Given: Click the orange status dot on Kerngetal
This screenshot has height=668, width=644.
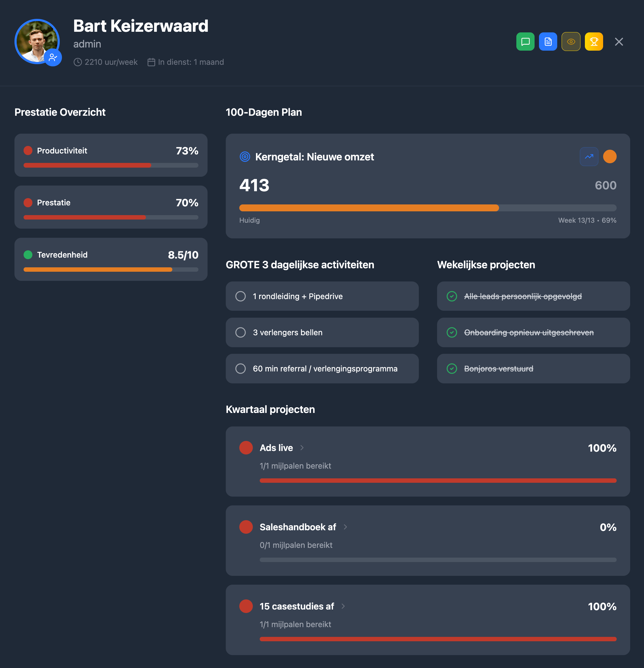Looking at the screenshot, I should pyautogui.click(x=610, y=157).
